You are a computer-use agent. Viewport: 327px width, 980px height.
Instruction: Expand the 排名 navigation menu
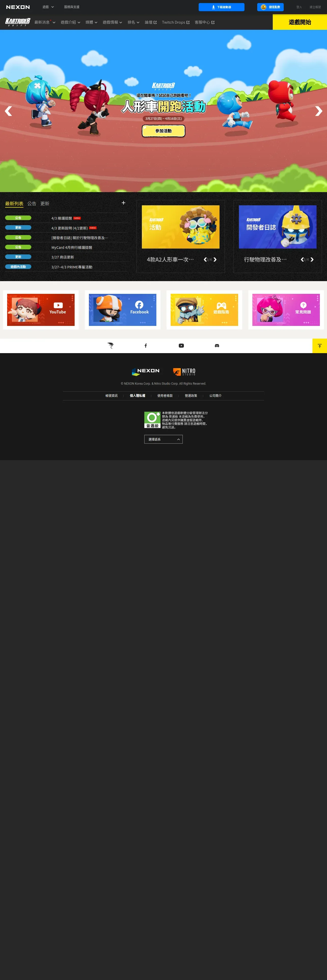[133, 22]
